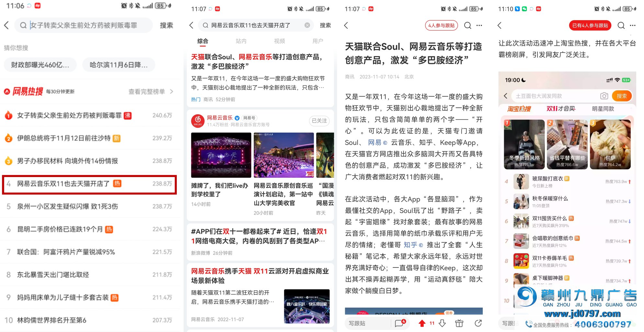Image resolution: width=644 pixels, height=332 pixels.
Task: Open comments bubble icon with 4 badge
Action: (x=400, y=323)
